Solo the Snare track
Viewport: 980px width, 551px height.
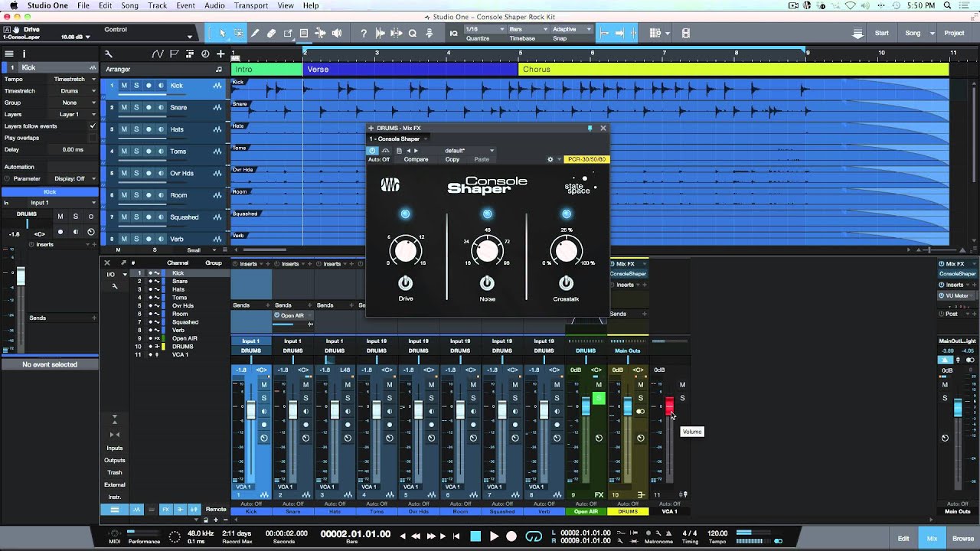[136, 107]
